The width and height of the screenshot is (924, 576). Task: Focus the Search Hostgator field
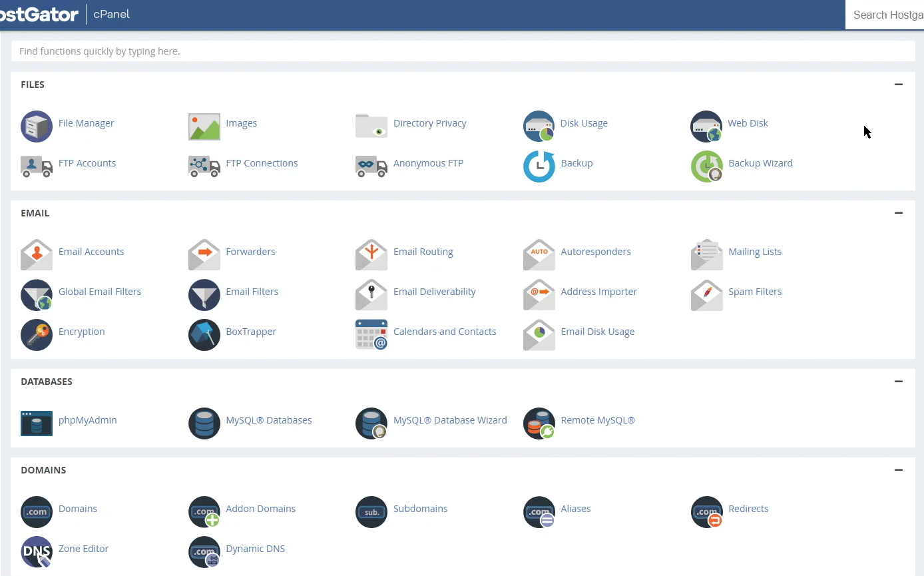click(x=885, y=15)
